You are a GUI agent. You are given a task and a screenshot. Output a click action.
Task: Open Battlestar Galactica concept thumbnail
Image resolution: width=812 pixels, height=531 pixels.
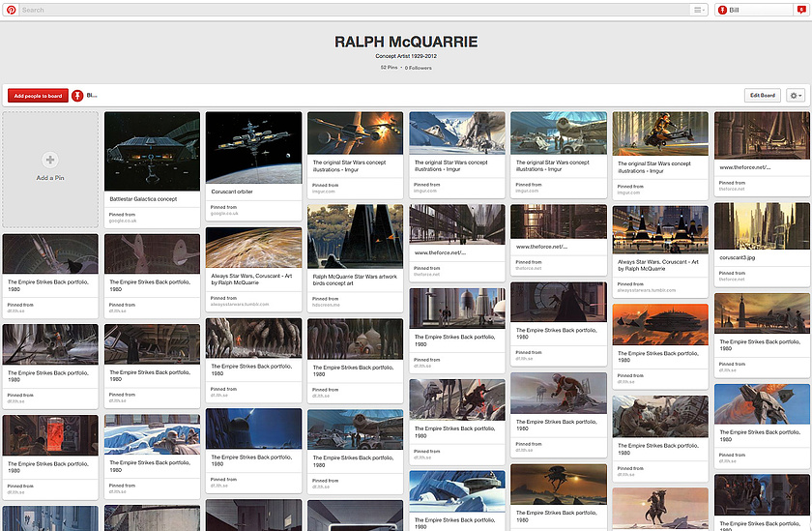coord(152,151)
